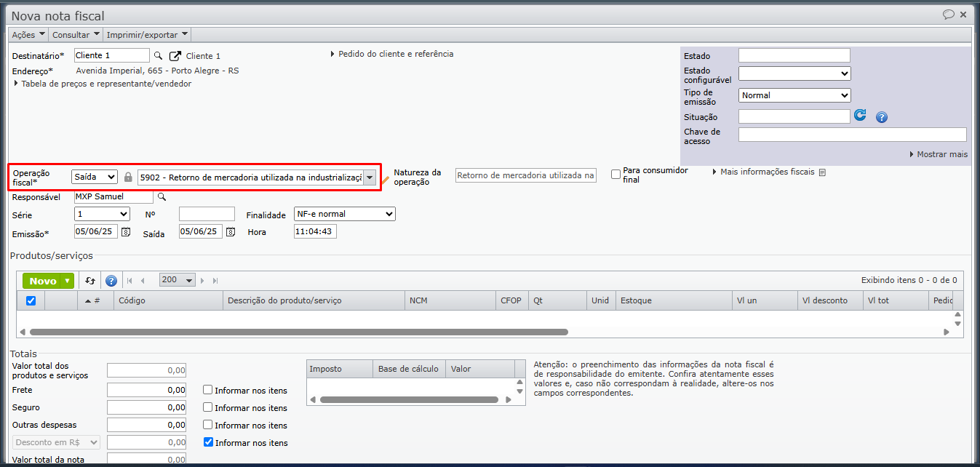Click the Vl desconto column header
This screenshot has height=467, width=980.
830,300
